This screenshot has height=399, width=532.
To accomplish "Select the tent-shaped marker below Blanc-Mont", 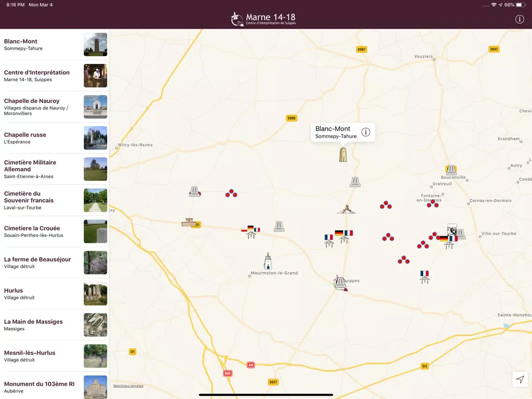I will [346, 209].
